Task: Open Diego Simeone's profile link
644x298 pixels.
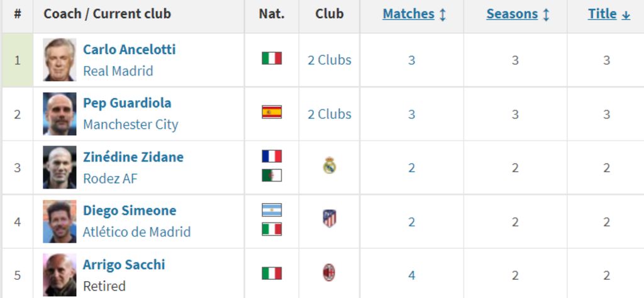Action: click(130, 211)
